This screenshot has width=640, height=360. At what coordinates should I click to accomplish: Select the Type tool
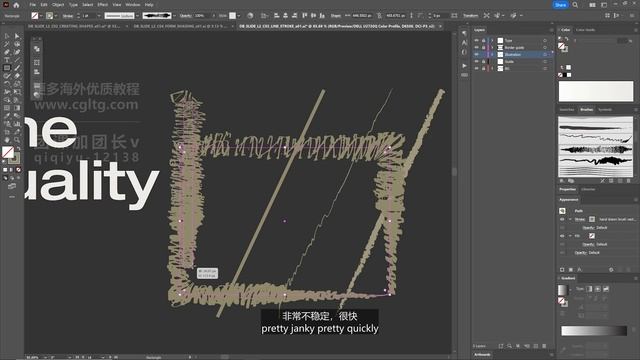tap(7, 60)
